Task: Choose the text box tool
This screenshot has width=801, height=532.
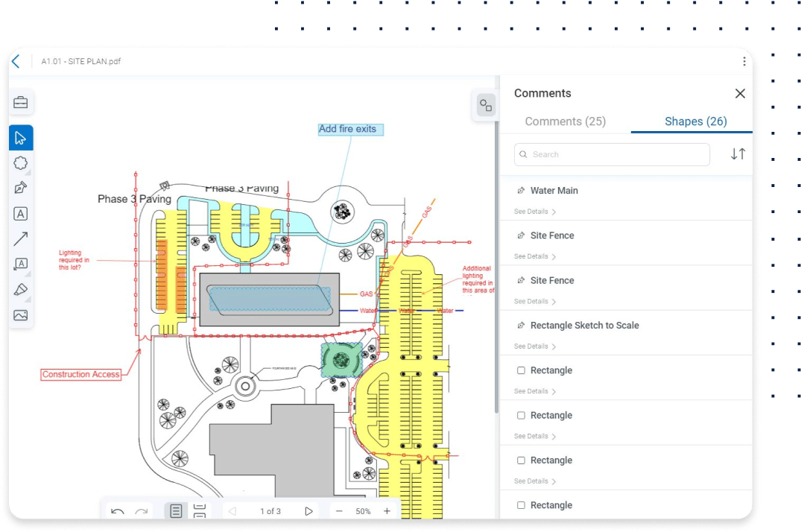Action: pos(21,214)
